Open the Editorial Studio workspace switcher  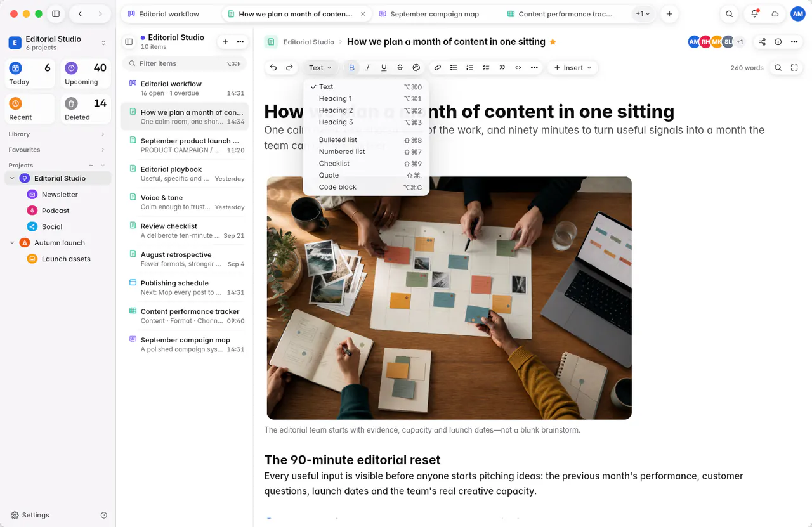(x=57, y=42)
